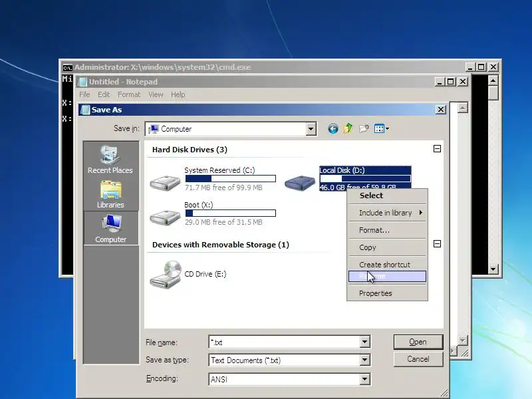Open Notepad's View menu
The height and width of the screenshot is (399, 532).
click(156, 94)
